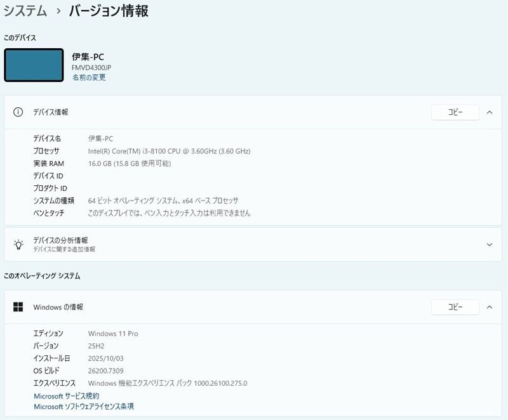508x420 pixels.
Task: Click the breadcrumb arrow after システム
Action: click(58, 11)
